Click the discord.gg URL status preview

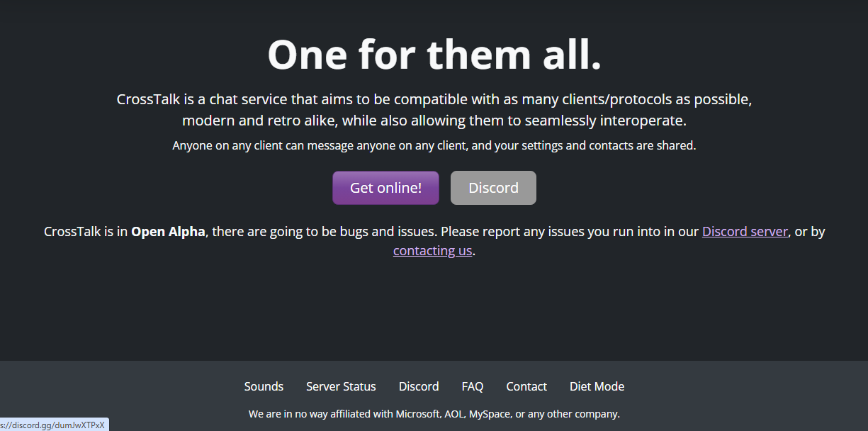54,425
